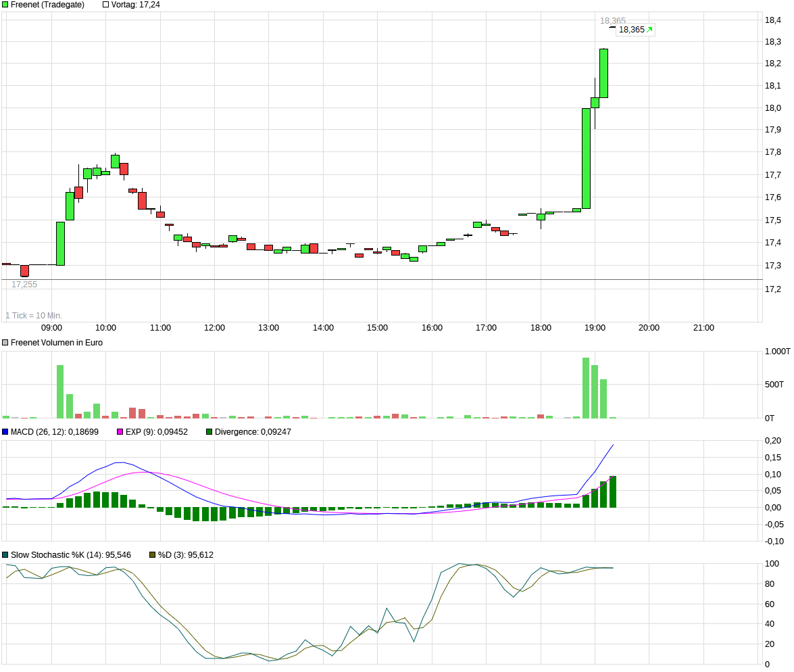Image resolution: width=794 pixels, height=672 pixels.
Task: Click the white Vortag legend swatch
Action: click(106, 5)
